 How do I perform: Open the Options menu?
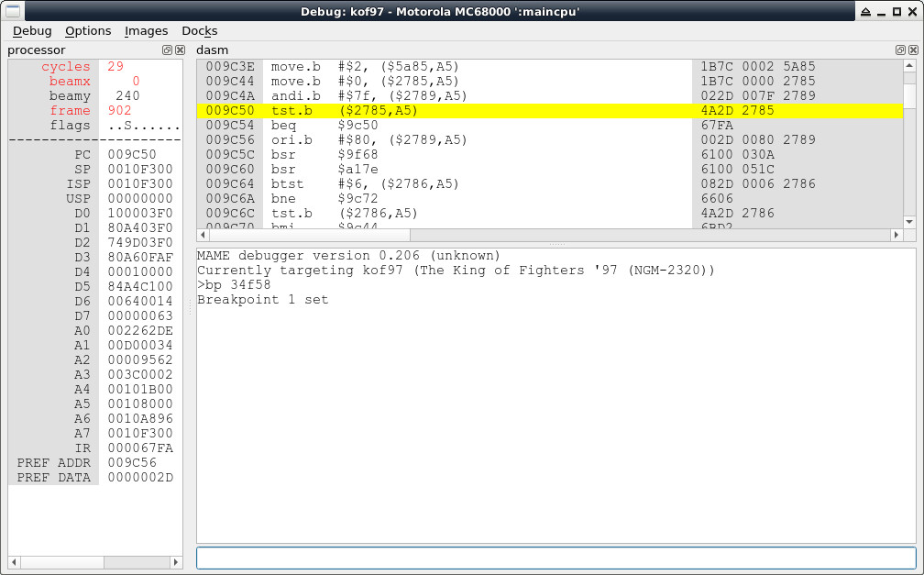click(88, 30)
